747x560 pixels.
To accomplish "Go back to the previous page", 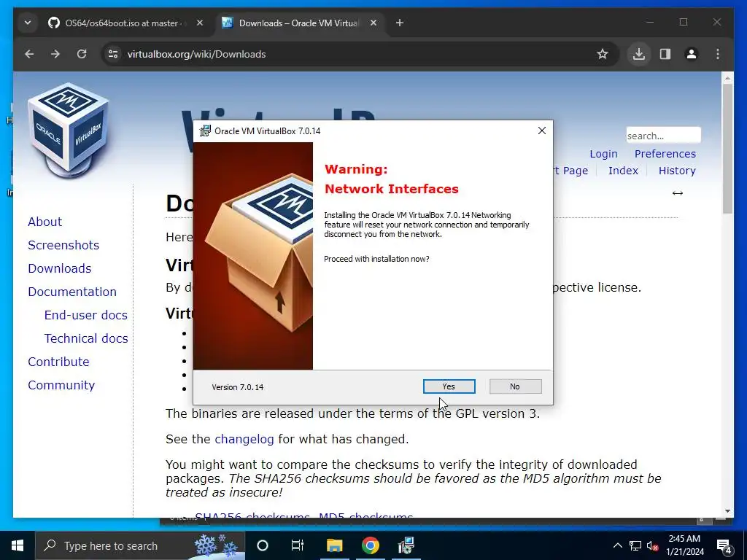I will [x=29, y=54].
